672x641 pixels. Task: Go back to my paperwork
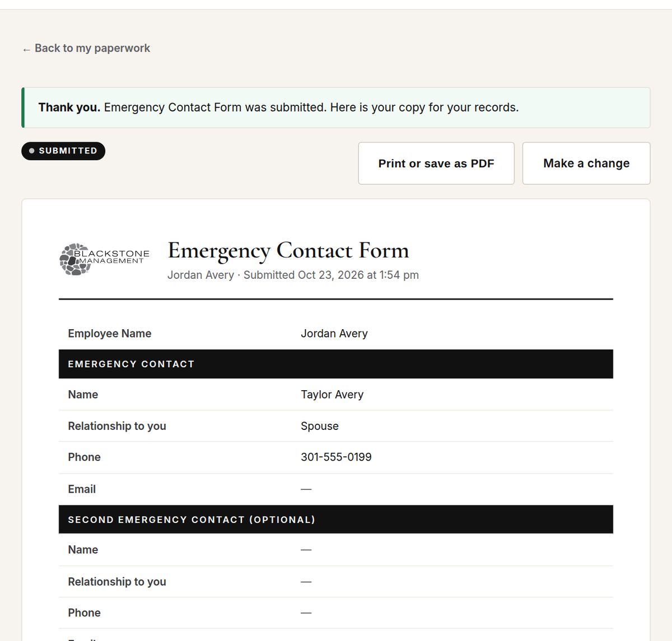pos(86,48)
